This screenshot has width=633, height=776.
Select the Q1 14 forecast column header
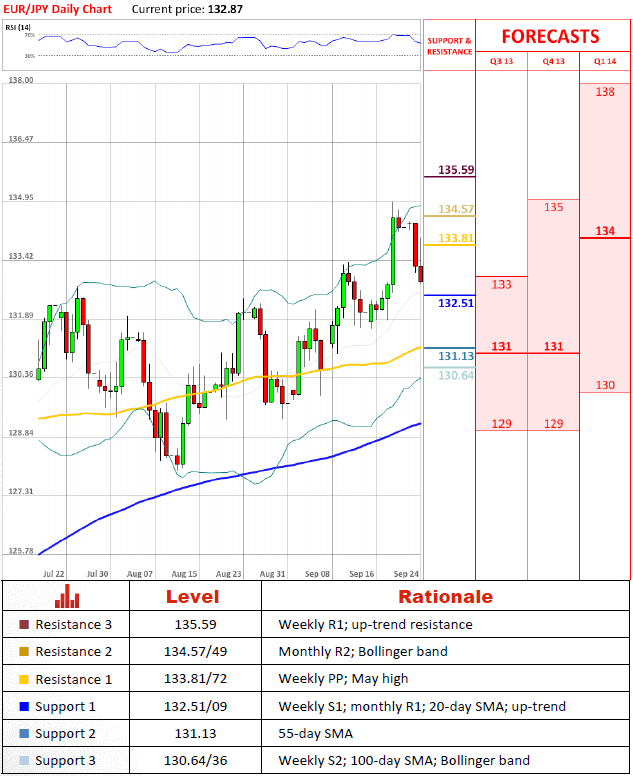coord(605,62)
